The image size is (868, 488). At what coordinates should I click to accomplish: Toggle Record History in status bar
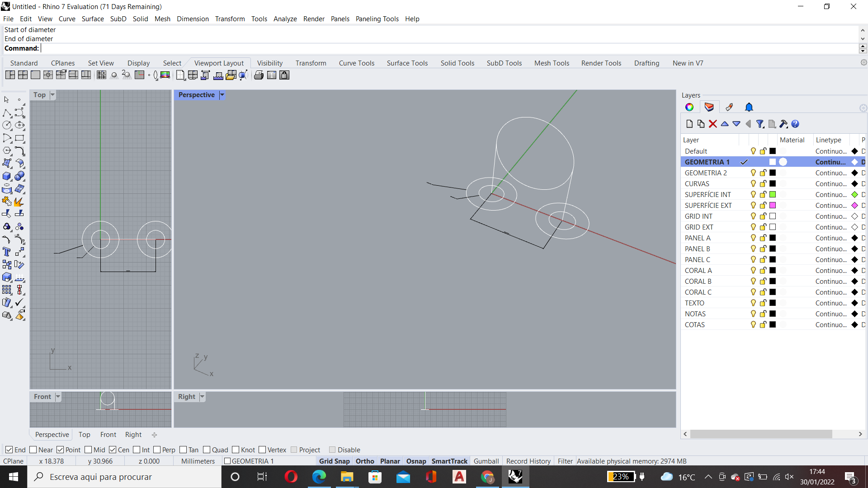[528, 461]
